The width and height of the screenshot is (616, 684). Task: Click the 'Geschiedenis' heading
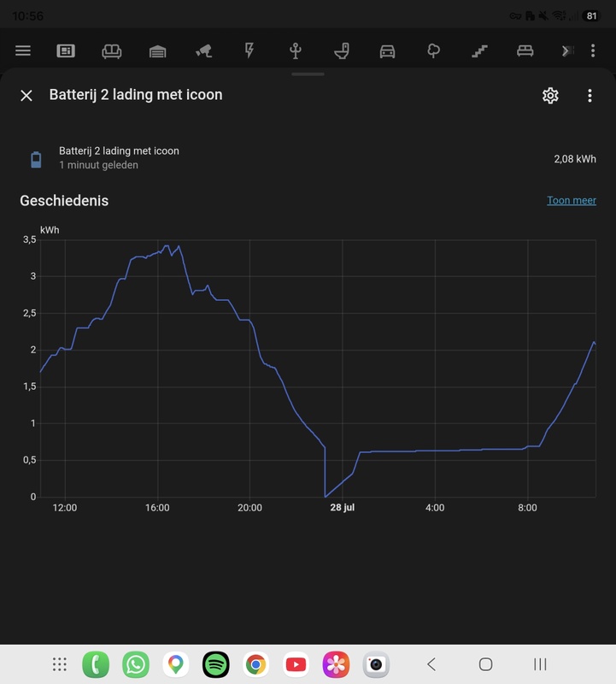tap(64, 201)
